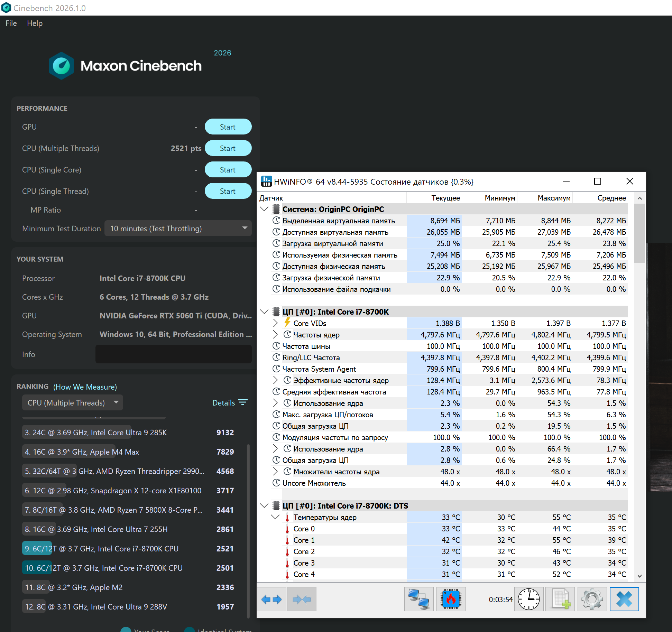Click the Core 0 thermometer icon
Viewport: 672px width, 632px height.
click(x=287, y=529)
